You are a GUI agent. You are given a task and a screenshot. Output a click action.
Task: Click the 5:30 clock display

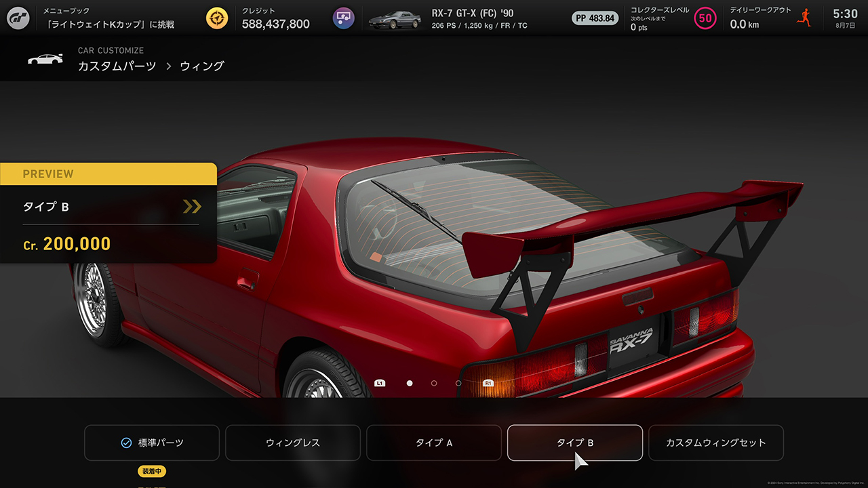coord(845,14)
